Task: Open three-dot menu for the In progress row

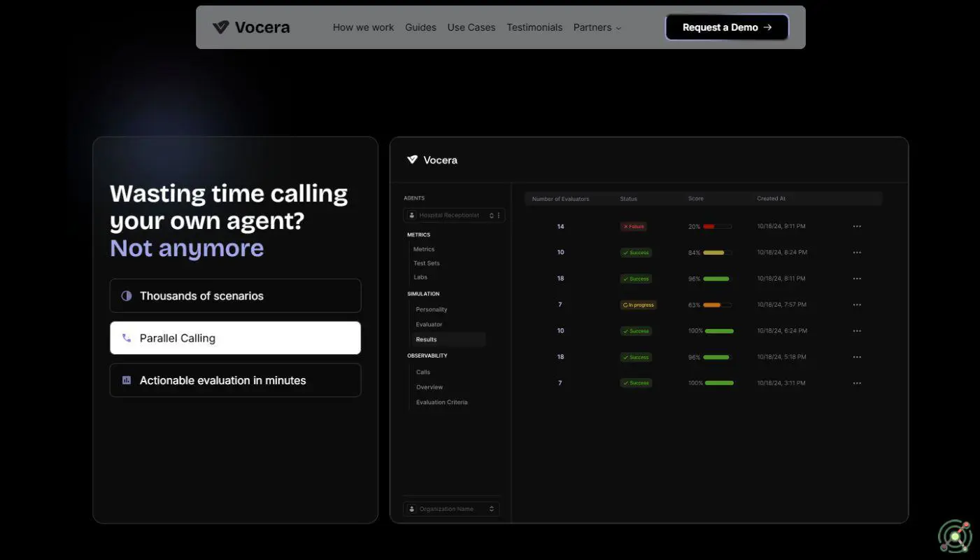Action: click(x=857, y=305)
